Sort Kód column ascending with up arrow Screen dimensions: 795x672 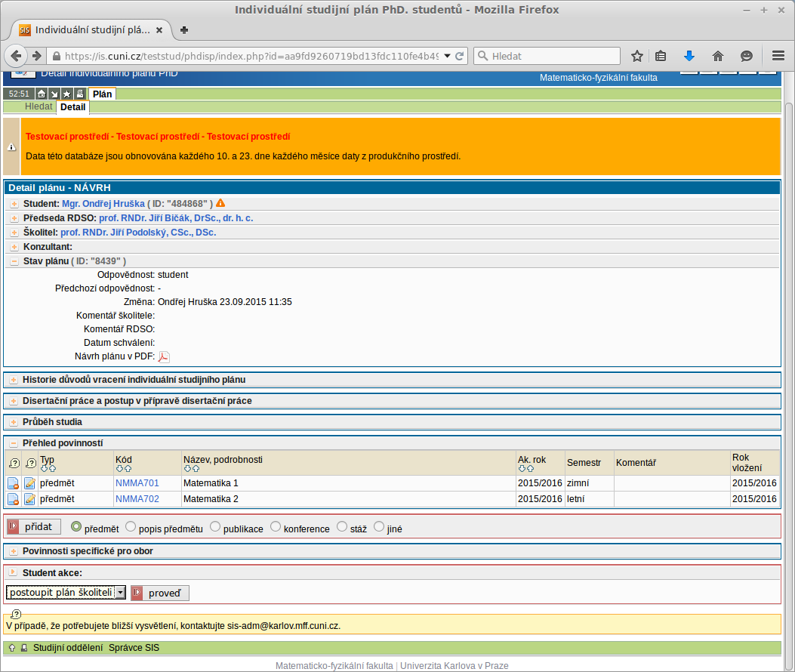point(128,469)
